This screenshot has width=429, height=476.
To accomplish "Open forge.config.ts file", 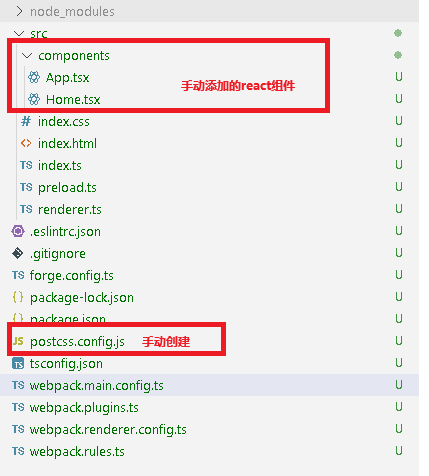I will (72, 276).
